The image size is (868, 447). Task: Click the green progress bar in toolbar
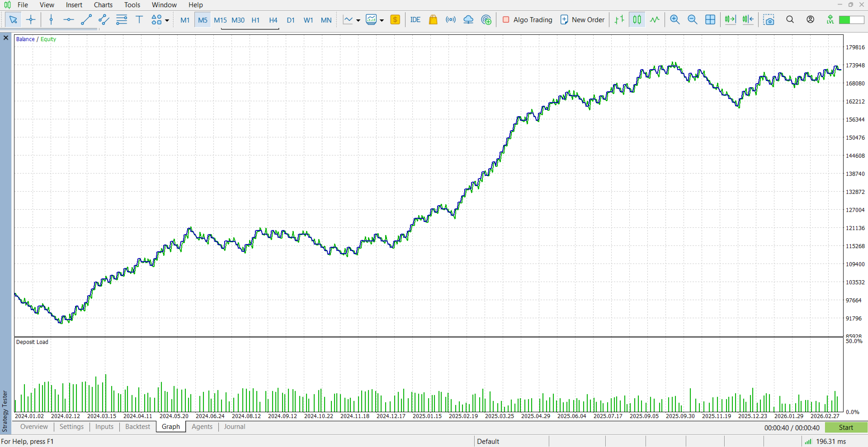(851, 19)
